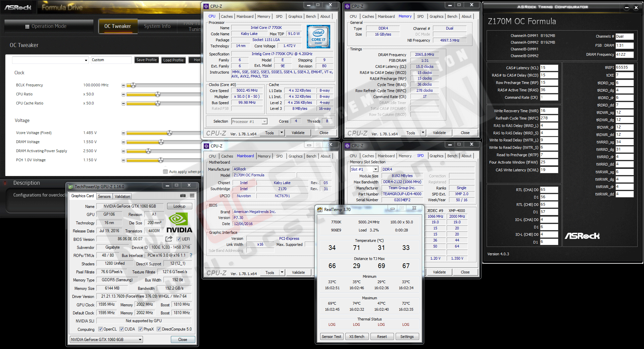The height and width of the screenshot is (349, 644).
Task: Toggle the PhysX checkbox
Action: (140, 329)
